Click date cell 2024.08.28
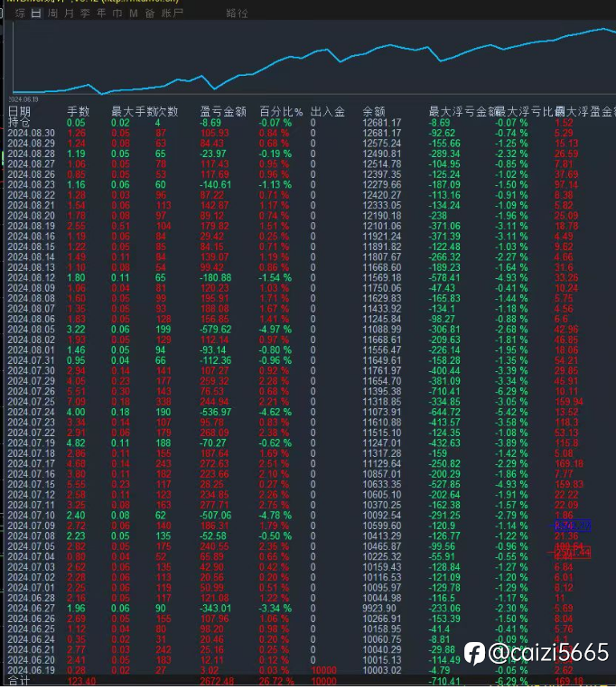 tap(32, 154)
